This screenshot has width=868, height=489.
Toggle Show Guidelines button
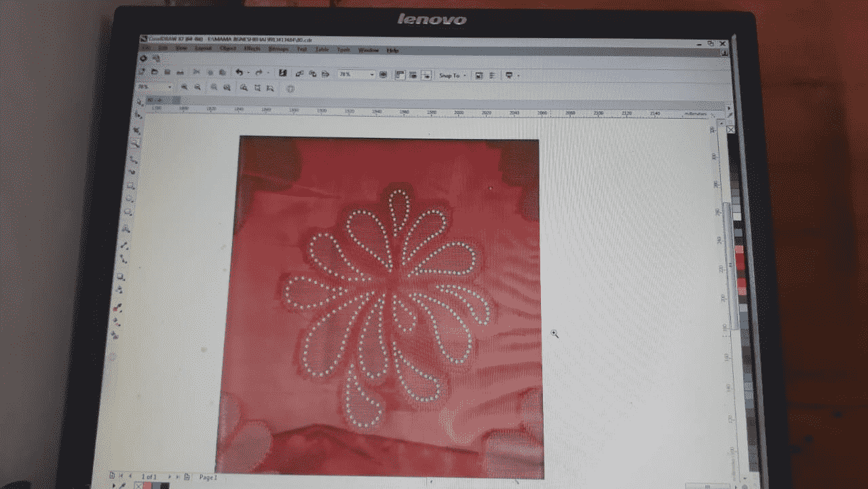coord(426,75)
